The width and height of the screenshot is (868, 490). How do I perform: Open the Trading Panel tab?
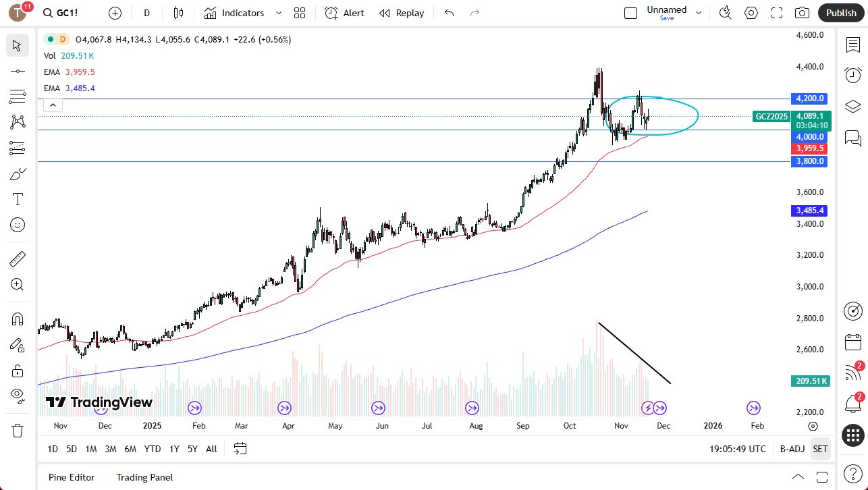(x=144, y=477)
